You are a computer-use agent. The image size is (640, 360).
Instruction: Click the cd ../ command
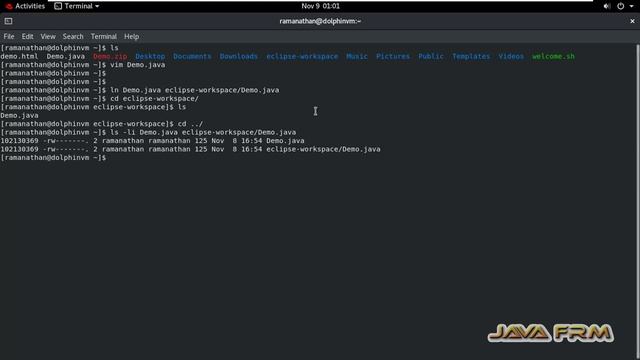coord(190,124)
